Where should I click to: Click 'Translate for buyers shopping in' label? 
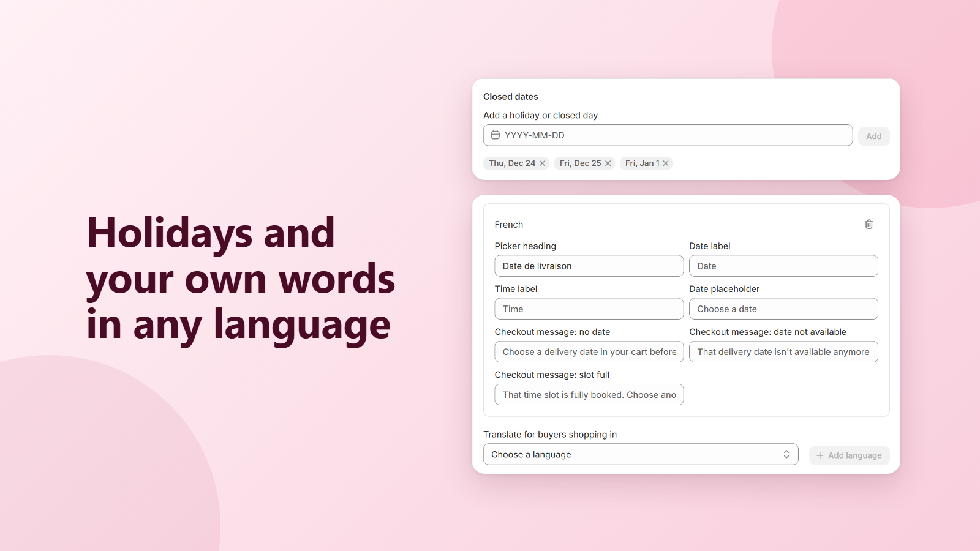pos(550,435)
